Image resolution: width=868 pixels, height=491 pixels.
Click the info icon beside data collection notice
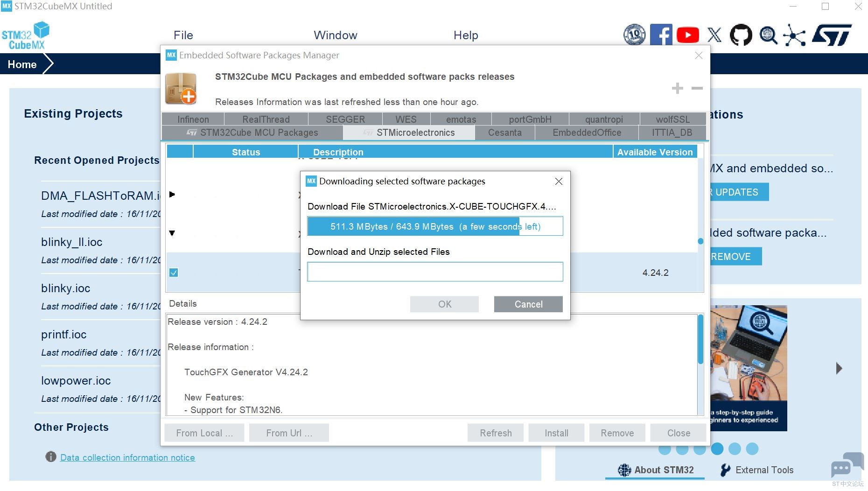pos(51,457)
